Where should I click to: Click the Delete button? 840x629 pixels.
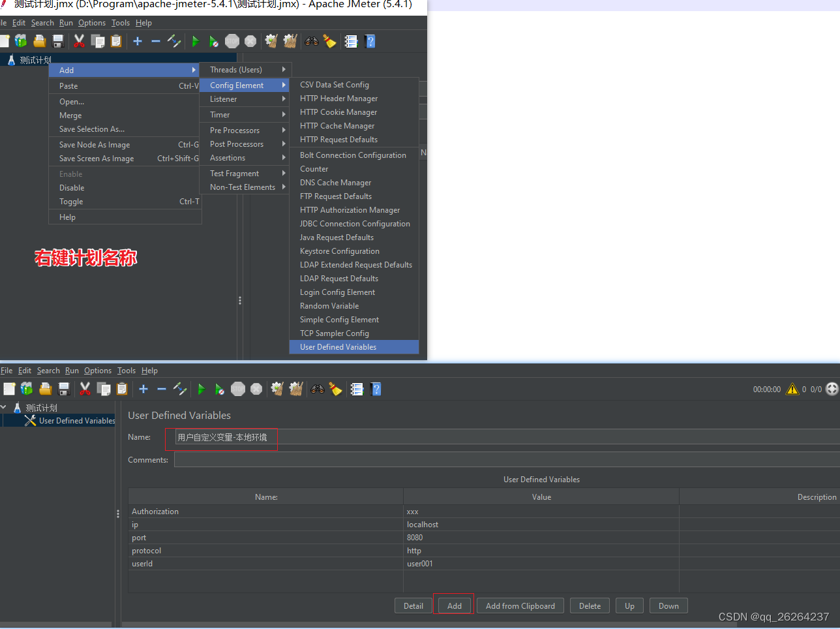coord(590,606)
